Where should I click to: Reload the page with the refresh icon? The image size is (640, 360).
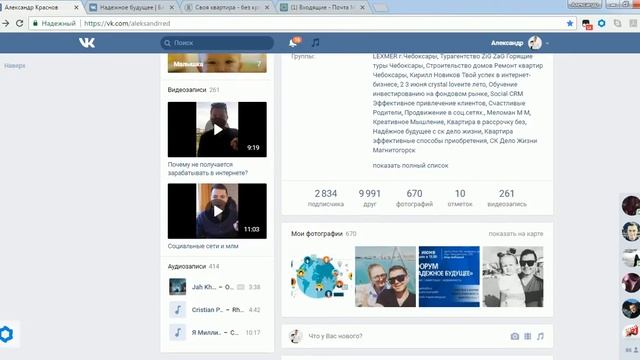[20, 23]
